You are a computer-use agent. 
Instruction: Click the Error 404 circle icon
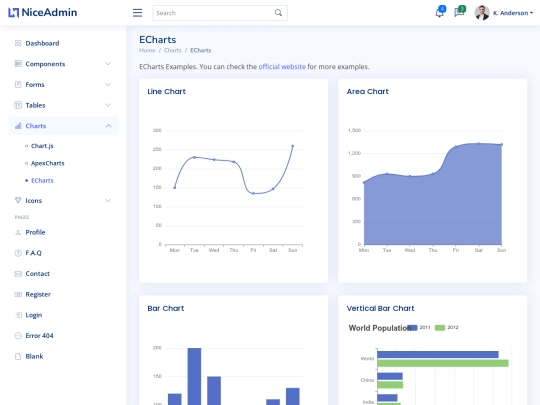point(18,336)
